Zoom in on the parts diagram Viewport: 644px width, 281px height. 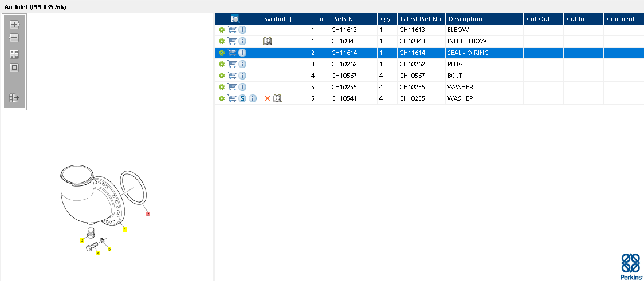click(x=14, y=25)
